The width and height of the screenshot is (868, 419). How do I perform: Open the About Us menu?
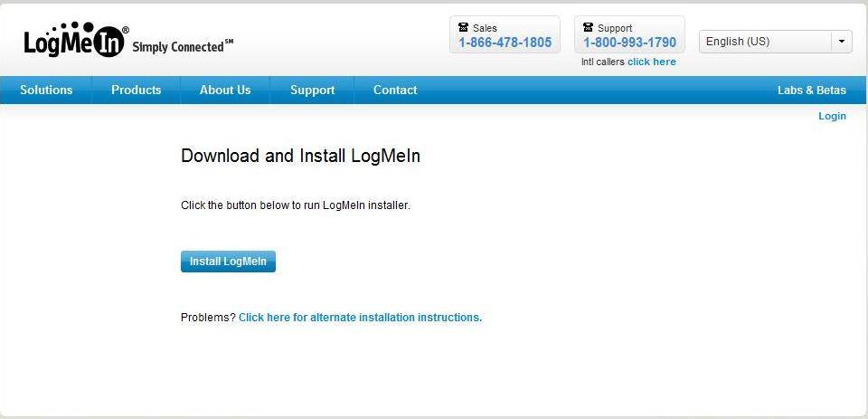click(225, 90)
